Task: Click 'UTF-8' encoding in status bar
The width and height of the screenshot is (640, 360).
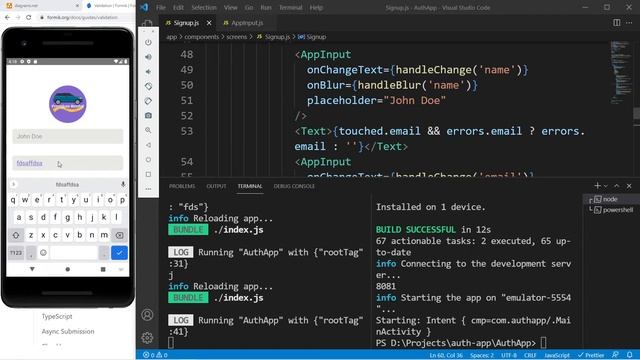Action: (509, 355)
